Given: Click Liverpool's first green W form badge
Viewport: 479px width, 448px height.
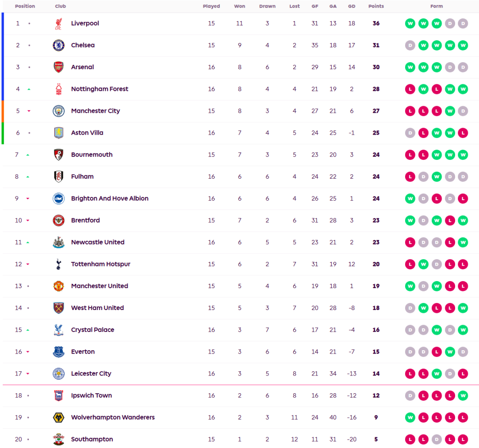Looking at the screenshot, I should pyautogui.click(x=410, y=23).
